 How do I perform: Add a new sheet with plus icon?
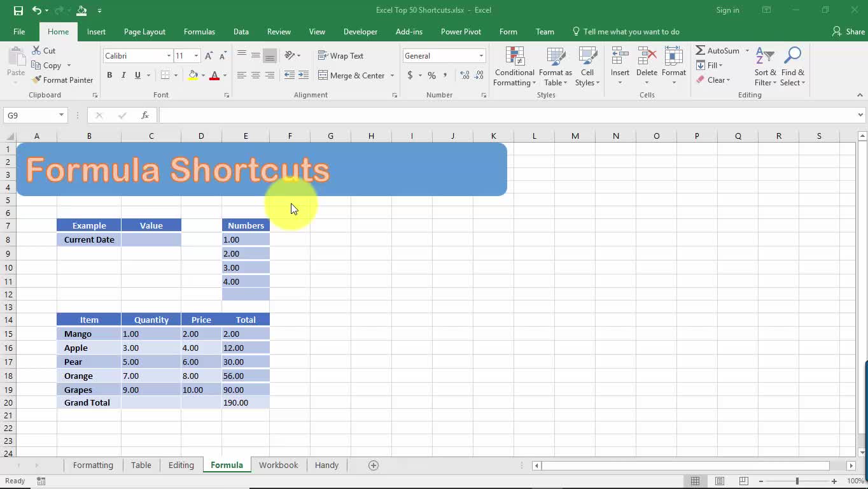coord(374,465)
